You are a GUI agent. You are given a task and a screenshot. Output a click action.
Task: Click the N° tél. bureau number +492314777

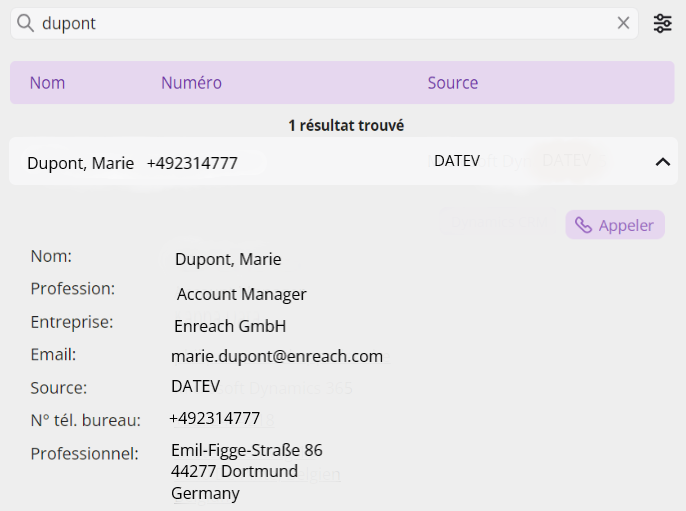[x=214, y=418]
